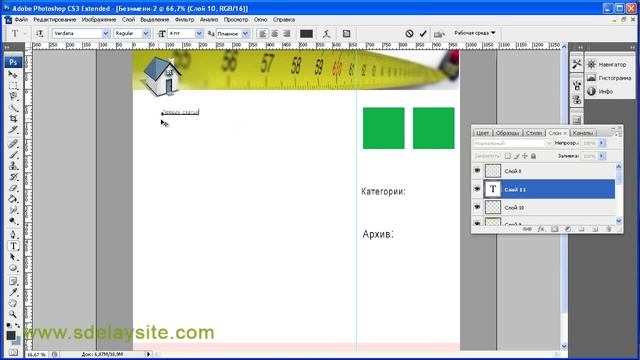Select the Dodge tool
640x360 pixels.
tap(13, 221)
